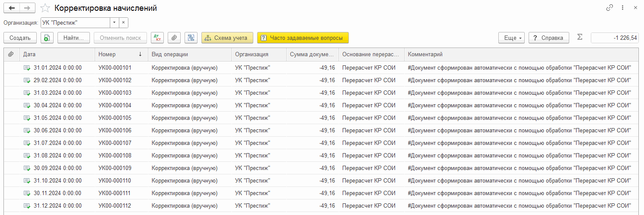Viewport: 644px width, 215px height.
Task: Open the Еще dropdown menu
Action: (511, 38)
